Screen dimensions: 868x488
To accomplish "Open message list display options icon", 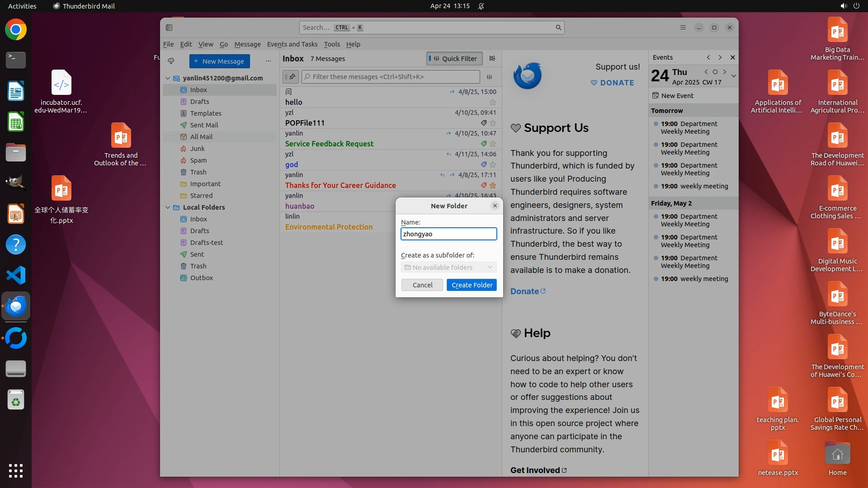I will [x=492, y=58].
